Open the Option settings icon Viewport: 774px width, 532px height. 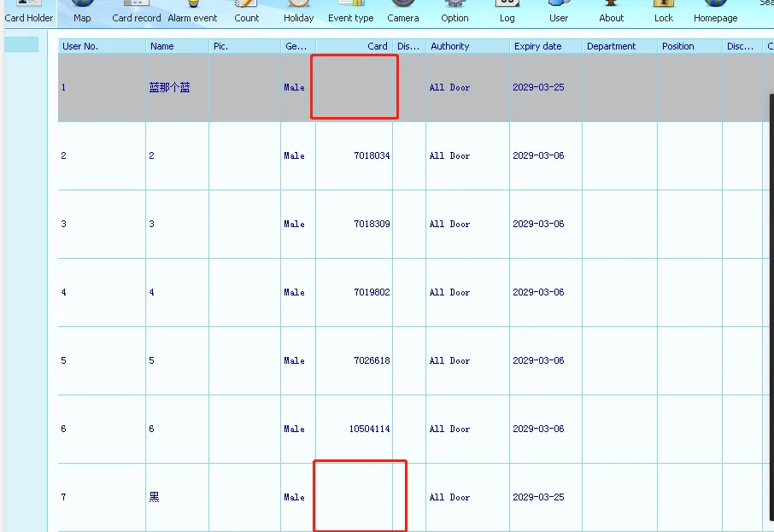click(454, 11)
